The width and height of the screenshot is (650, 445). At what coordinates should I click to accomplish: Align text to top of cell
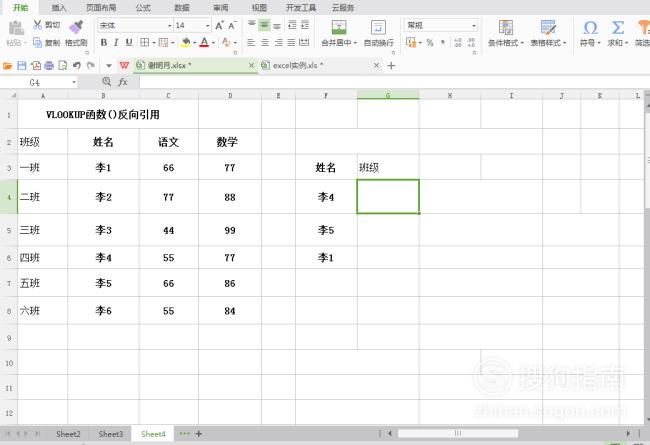point(252,25)
